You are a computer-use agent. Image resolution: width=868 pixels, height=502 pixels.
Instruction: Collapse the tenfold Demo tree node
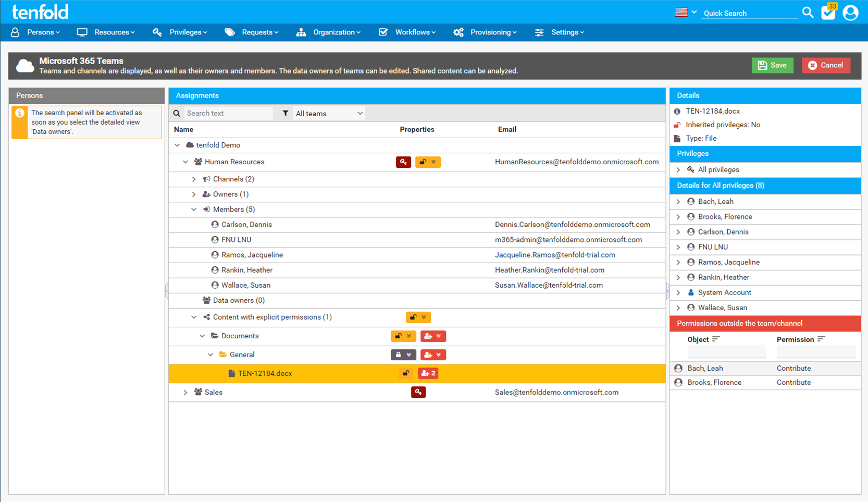click(x=177, y=145)
